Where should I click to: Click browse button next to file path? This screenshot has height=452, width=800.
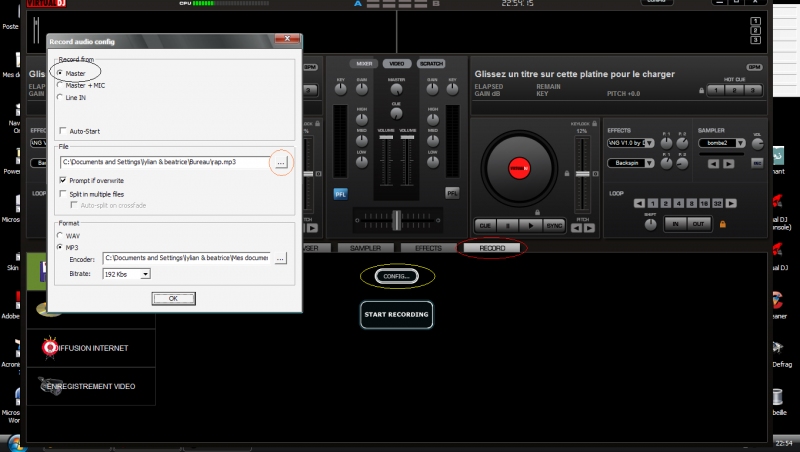coord(281,161)
